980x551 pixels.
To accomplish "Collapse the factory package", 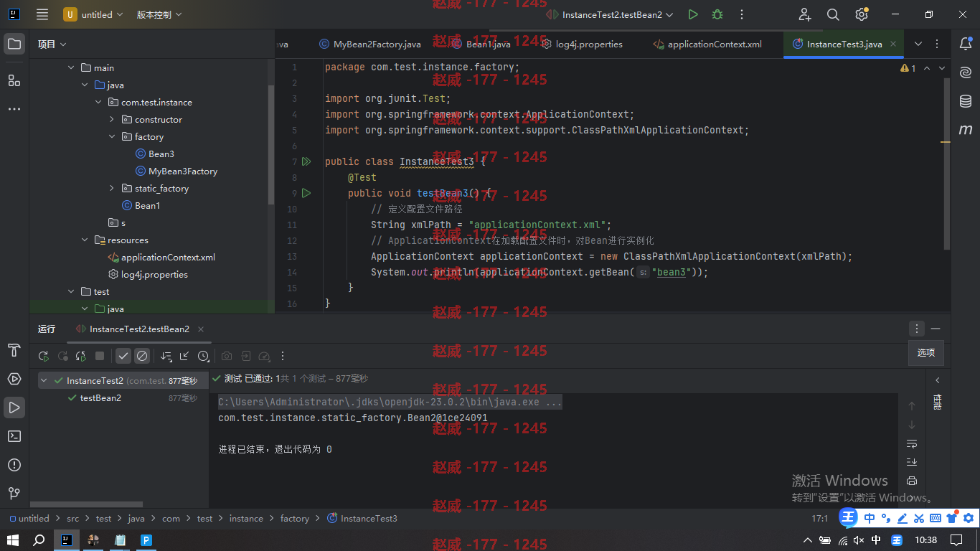I will click(x=112, y=136).
